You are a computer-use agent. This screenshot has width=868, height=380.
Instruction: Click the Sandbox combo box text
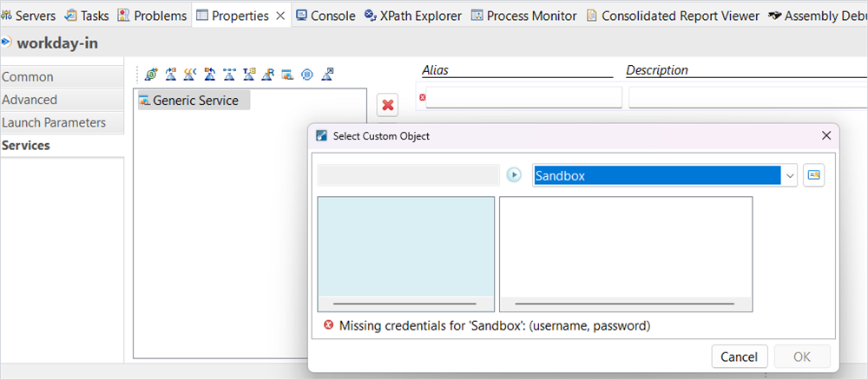657,176
